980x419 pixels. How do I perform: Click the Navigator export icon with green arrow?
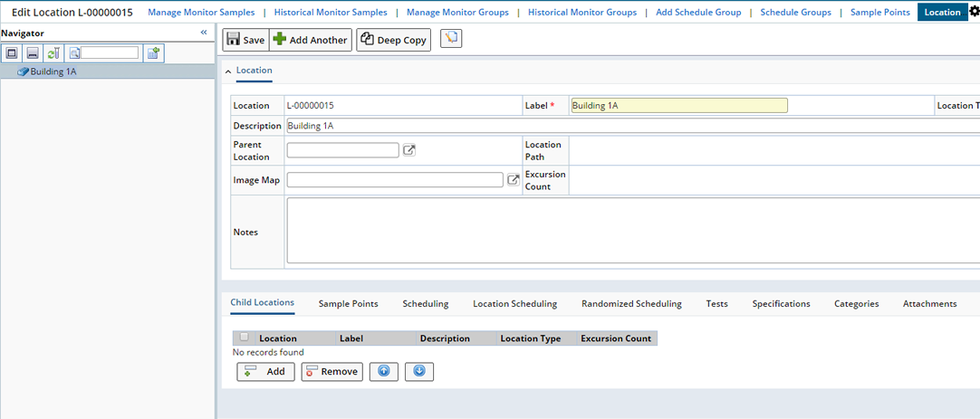coord(153,53)
